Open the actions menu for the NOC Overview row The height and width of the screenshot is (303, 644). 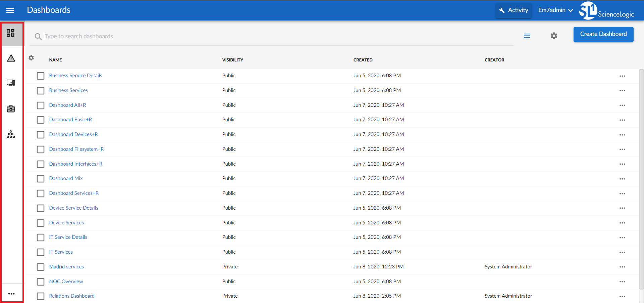[x=622, y=282]
